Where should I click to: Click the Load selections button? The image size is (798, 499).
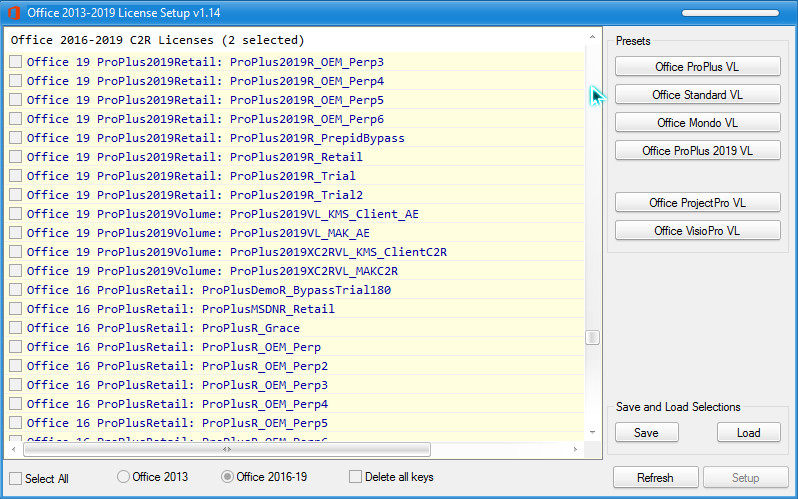(x=748, y=432)
